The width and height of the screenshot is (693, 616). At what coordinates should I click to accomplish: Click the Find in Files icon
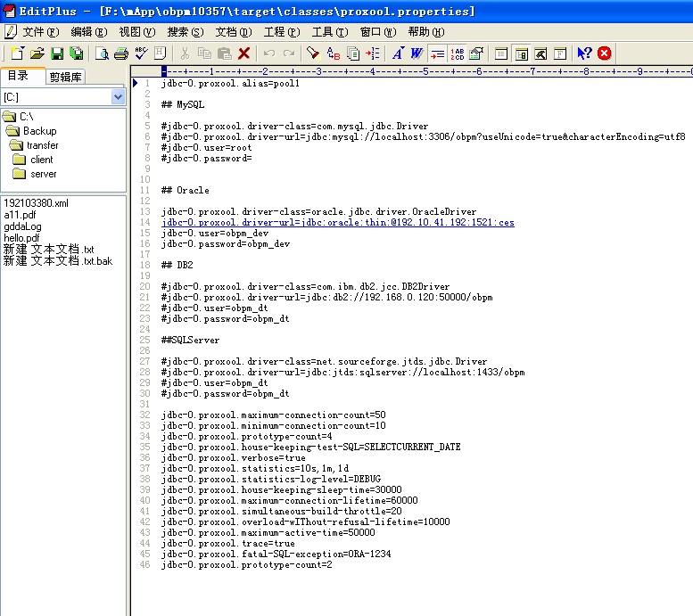(352, 53)
